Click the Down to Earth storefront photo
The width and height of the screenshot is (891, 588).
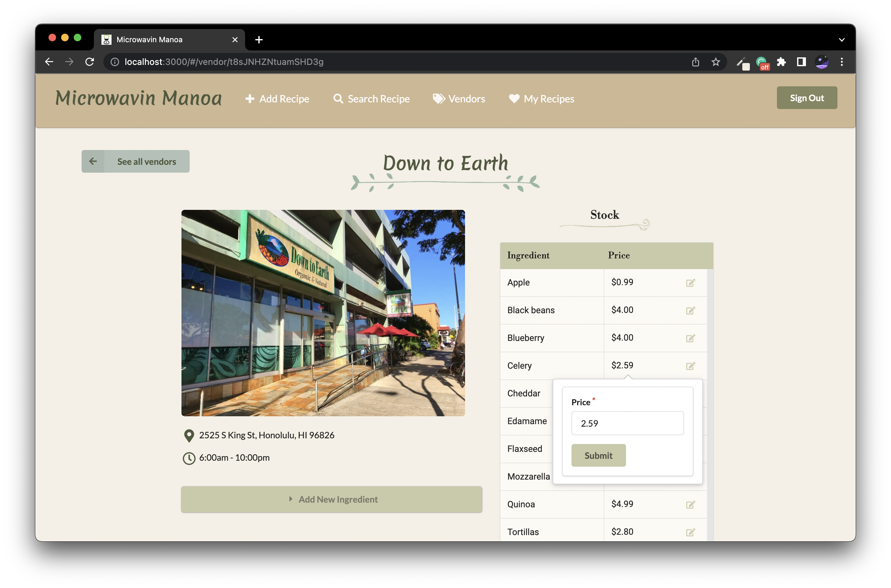click(x=323, y=313)
